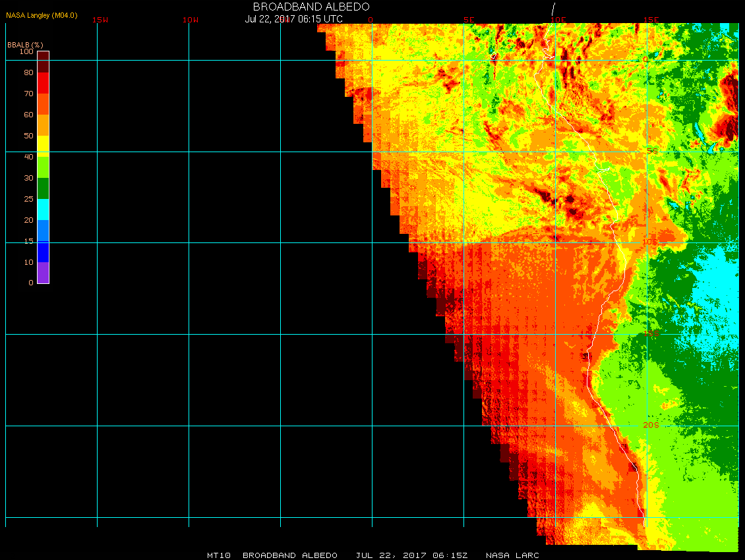Click the yellow swatch in the color scale
This screenshot has height=560, width=745.
pos(43,145)
